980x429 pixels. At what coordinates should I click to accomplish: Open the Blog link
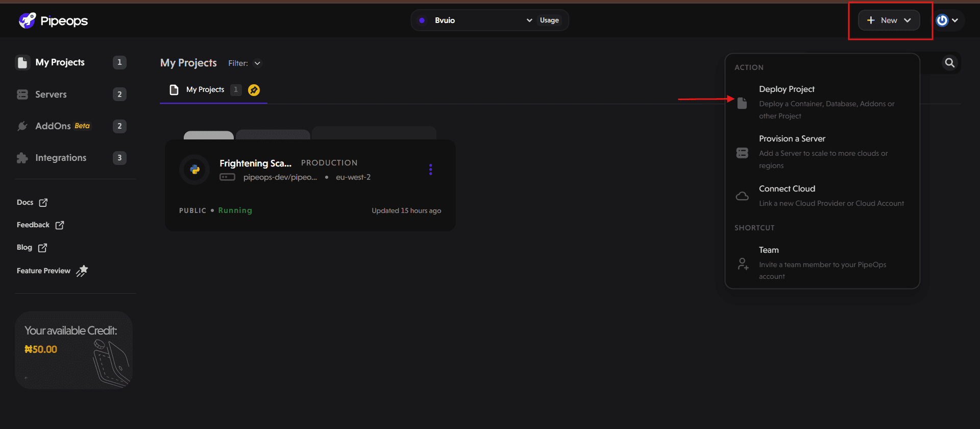pos(24,248)
